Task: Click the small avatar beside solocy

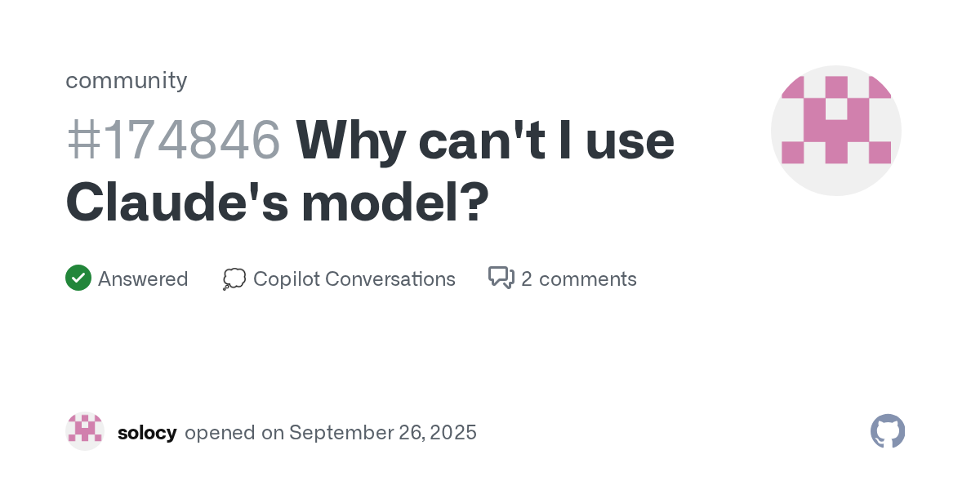Action: click(85, 431)
